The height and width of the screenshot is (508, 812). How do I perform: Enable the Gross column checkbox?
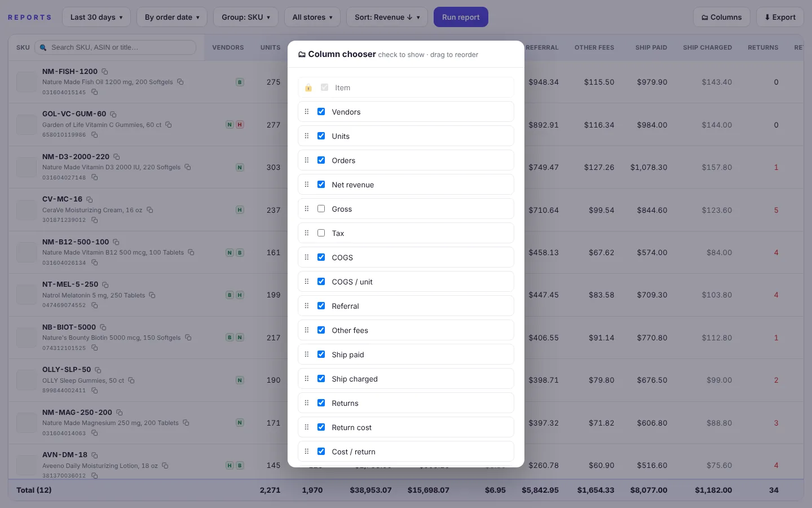(321, 209)
